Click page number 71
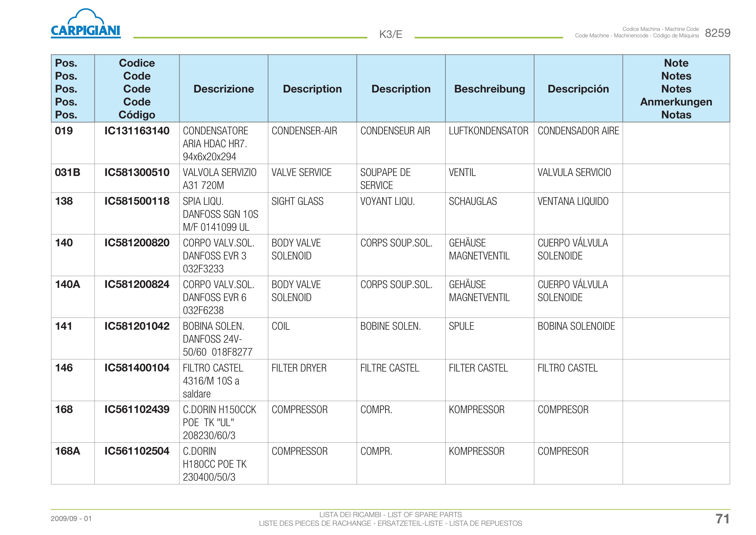Screen dimensions: 756x535 click(x=722, y=519)
